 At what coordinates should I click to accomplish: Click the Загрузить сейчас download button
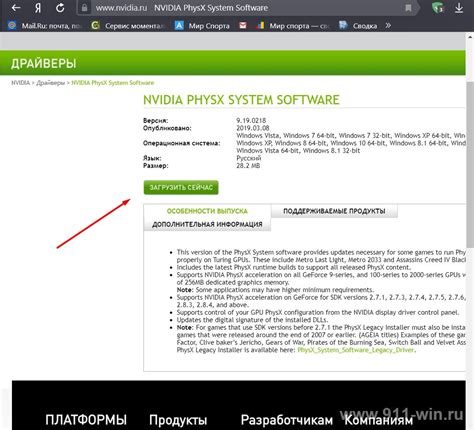181,187
